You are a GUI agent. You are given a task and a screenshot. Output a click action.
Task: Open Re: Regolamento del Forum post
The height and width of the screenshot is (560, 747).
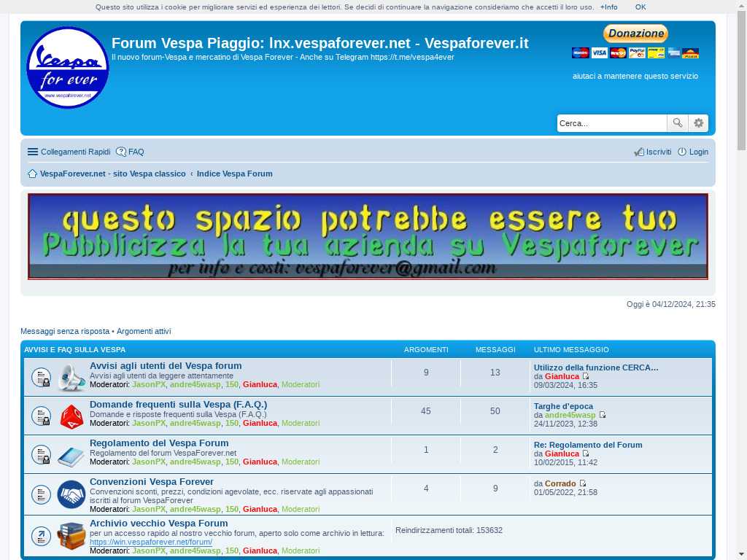click(588, 445)
